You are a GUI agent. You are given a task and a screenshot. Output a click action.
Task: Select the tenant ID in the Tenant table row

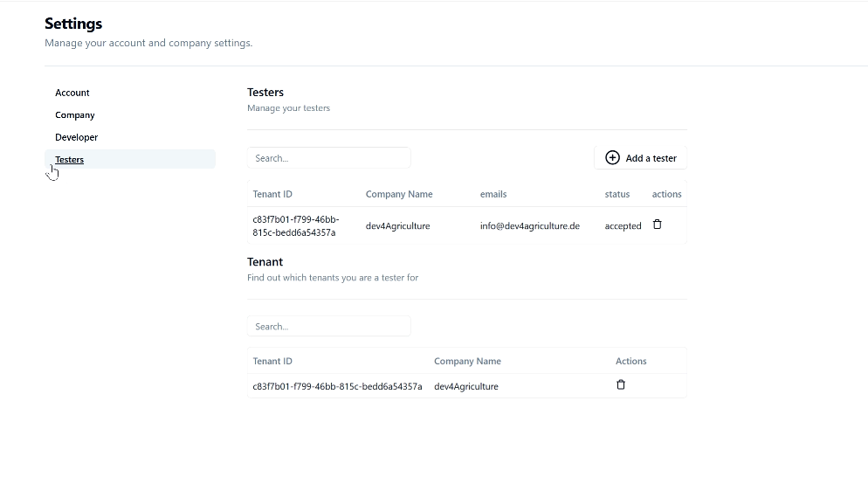click(337, 386)
